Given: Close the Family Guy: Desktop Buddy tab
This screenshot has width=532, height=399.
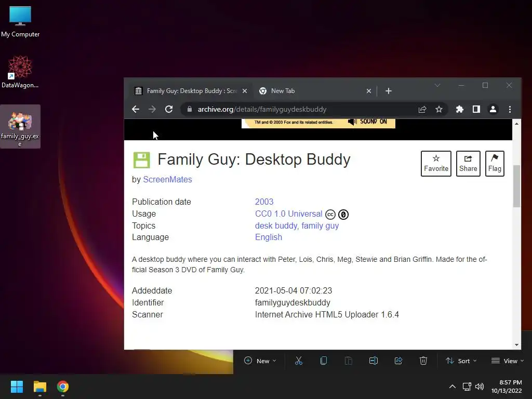Looking at the screenshot, I should coord(245,91).
